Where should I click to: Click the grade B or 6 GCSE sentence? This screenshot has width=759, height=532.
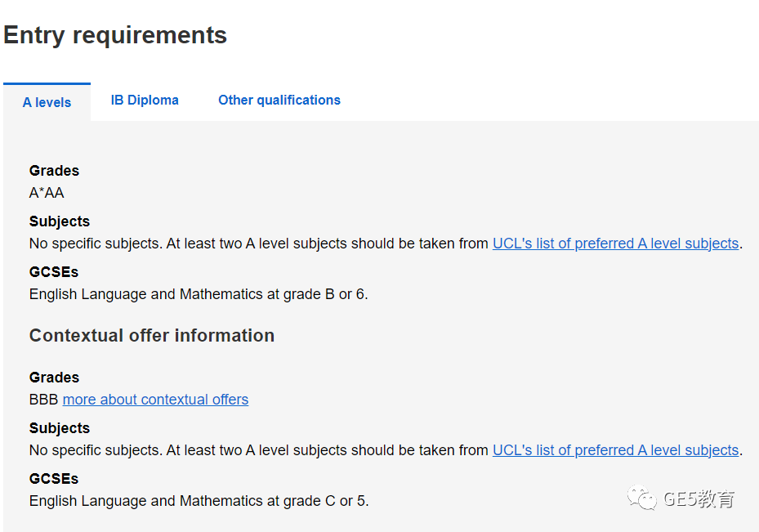[x=199, y=294]
